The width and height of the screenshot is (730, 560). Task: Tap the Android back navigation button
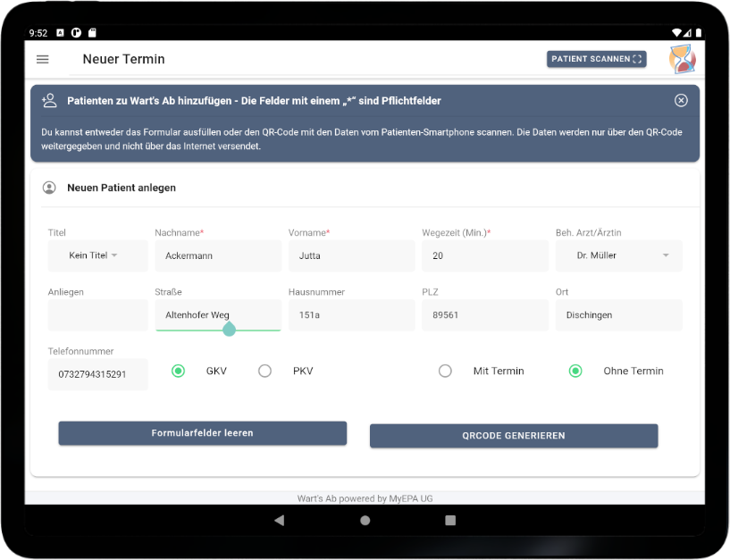[280, 520]
